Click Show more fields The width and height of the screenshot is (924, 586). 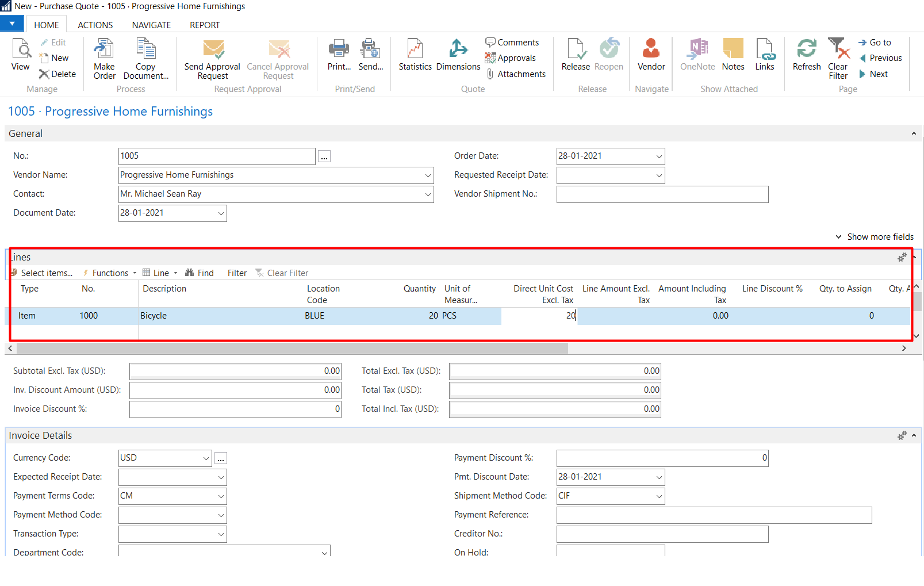point(875,237)
